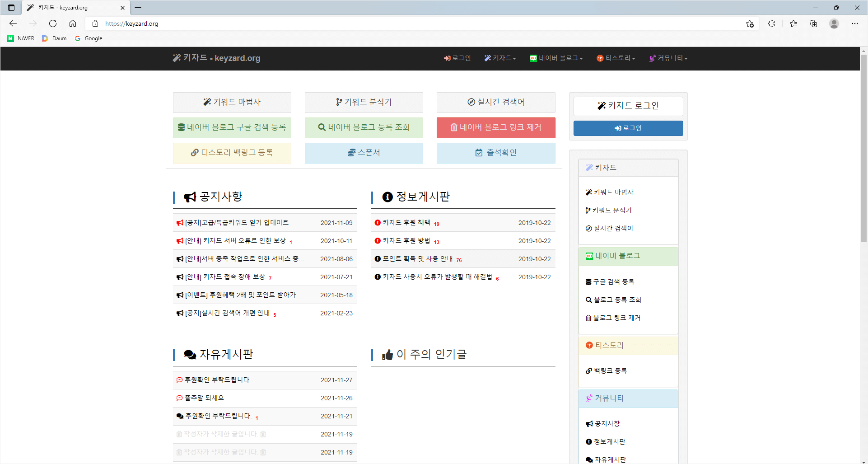Click 로그인 in the top navigation bar

point(457,58)
